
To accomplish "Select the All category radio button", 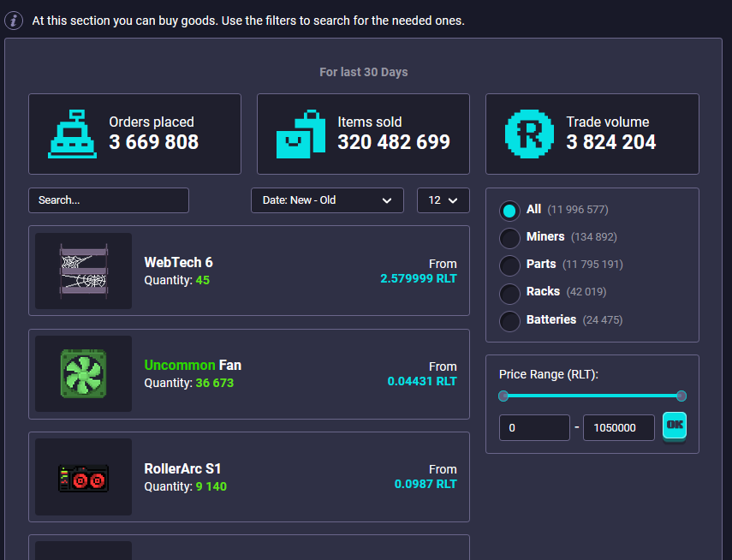I will (509, 210).
